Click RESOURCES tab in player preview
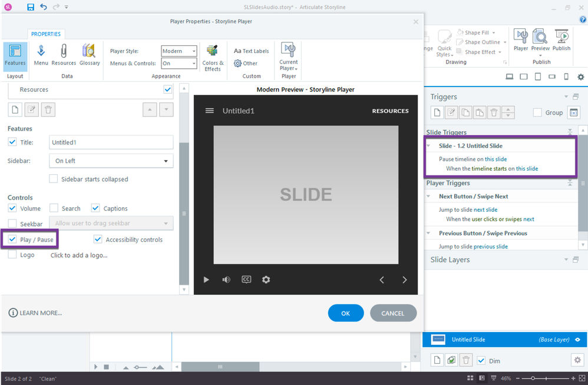Viewport: 588px width, 385px height. pos(390,111)
